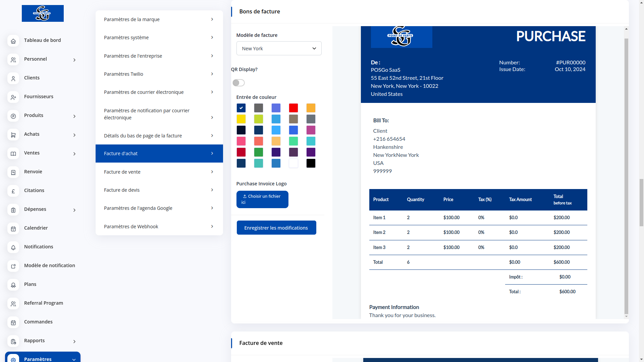Click the Calendrier calendar icon

coord(13,229)
